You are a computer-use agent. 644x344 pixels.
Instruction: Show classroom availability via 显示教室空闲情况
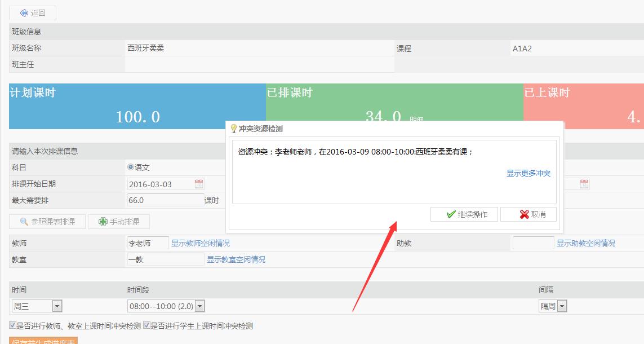pos(236,259)
